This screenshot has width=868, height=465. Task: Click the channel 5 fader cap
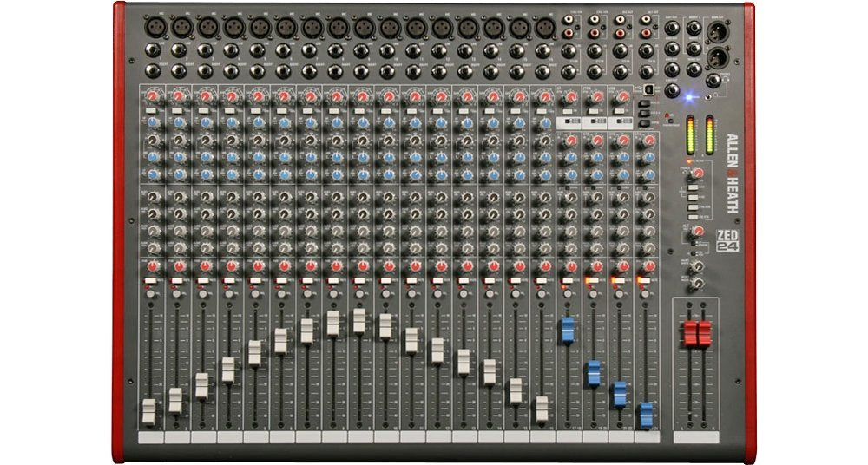(x=254, y=352)
